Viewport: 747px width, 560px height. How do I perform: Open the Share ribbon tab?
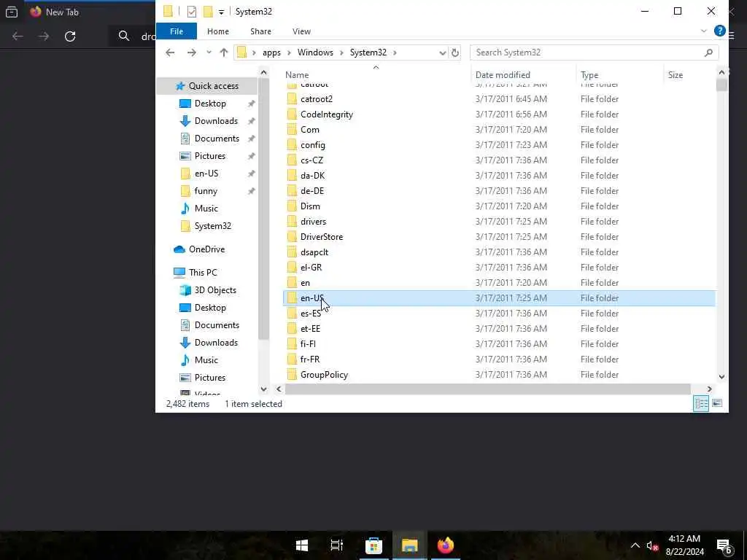click(260, 31)
